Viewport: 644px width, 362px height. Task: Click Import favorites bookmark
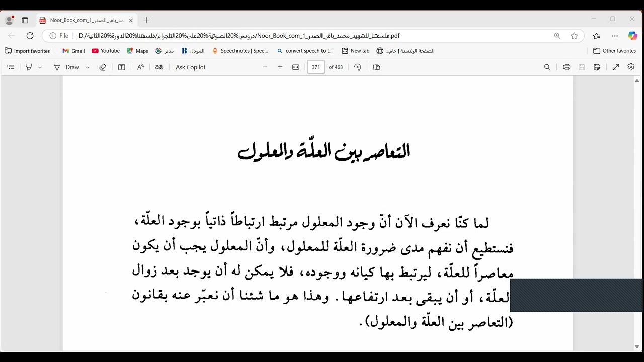point(28,51)
